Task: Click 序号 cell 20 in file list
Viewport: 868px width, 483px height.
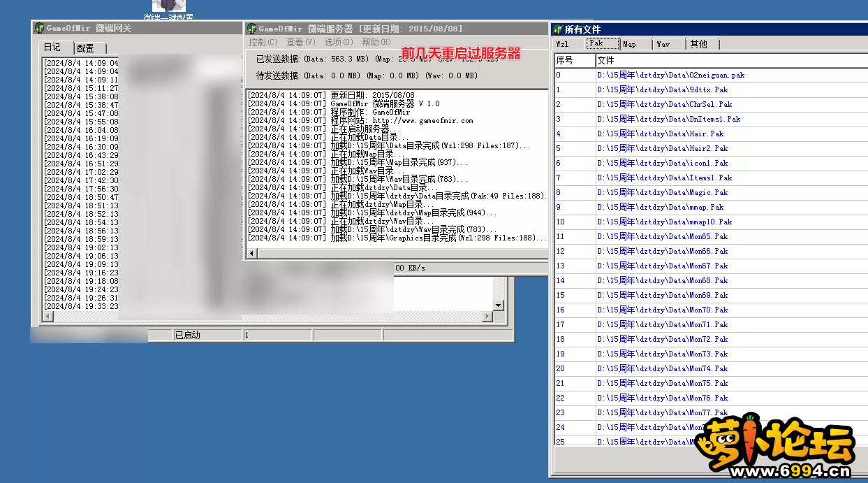Action: click(574, 368)
